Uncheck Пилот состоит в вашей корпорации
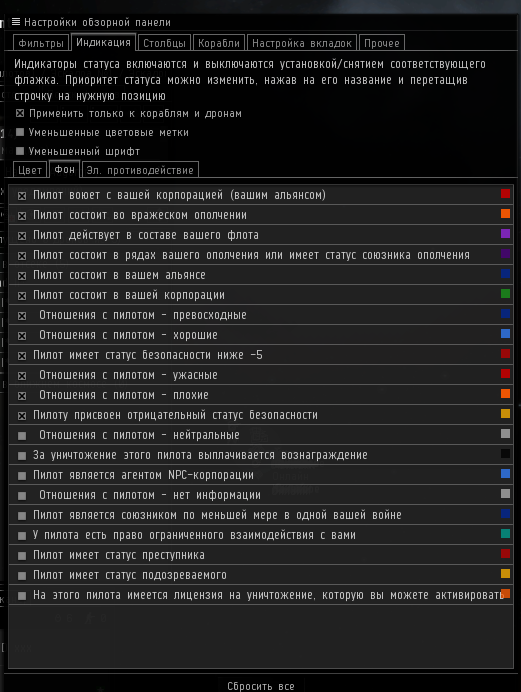Image resolution: width=521 pixels, height=692 pixels. (22, 296)
